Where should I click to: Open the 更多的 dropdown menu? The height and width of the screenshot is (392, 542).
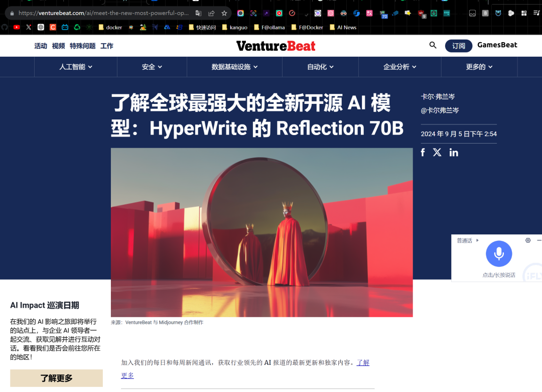point(479,66)
